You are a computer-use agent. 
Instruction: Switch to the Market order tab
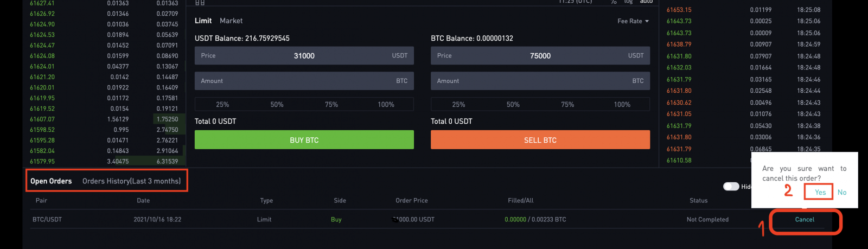click(x=231, y=21)
